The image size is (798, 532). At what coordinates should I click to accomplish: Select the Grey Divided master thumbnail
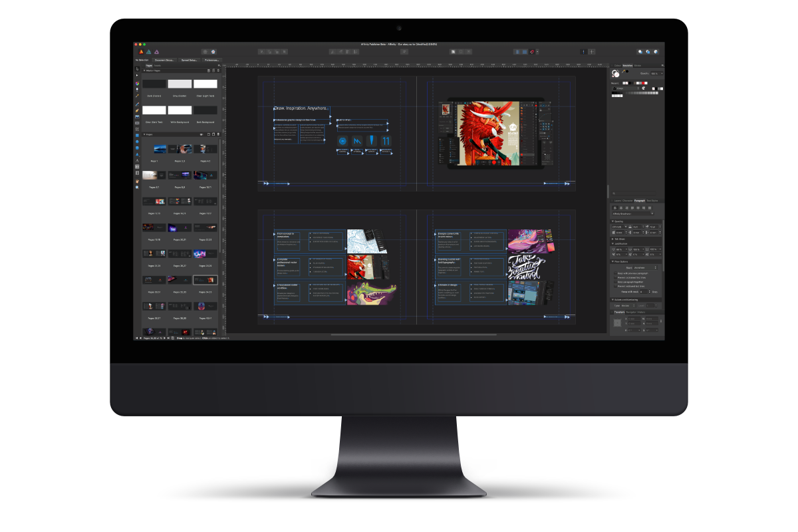[x=180, y=84]
